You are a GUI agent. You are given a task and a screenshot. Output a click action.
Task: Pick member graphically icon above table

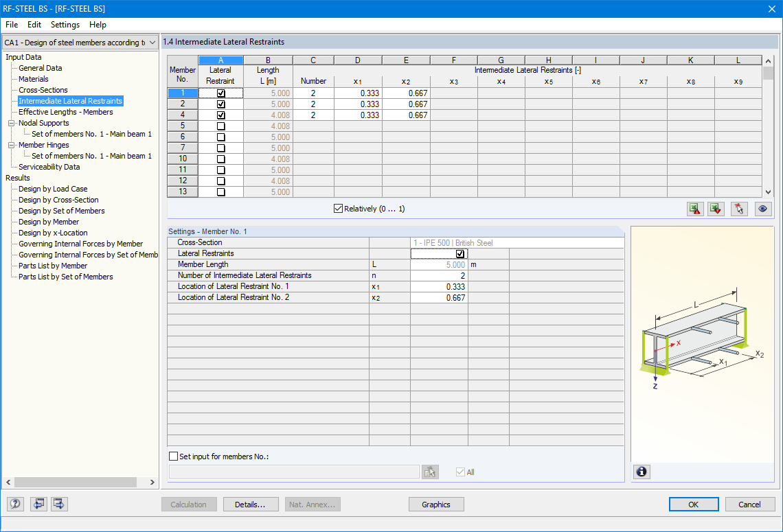739,209
